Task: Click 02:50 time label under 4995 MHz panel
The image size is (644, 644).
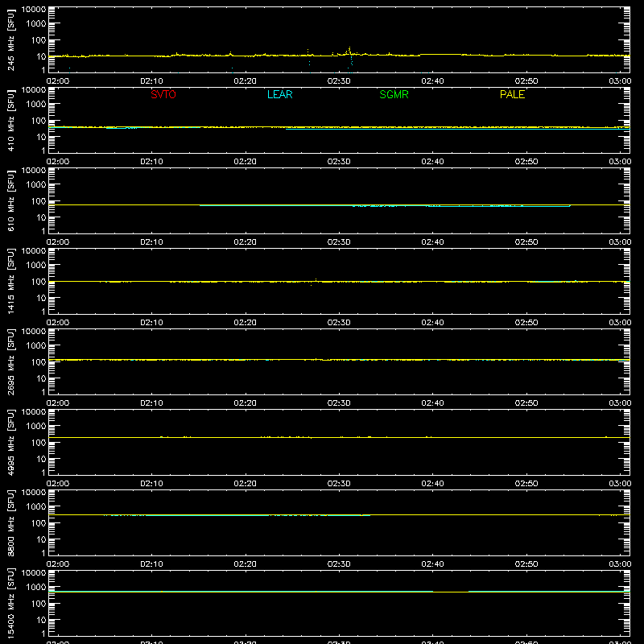Action: click(526, 484)
